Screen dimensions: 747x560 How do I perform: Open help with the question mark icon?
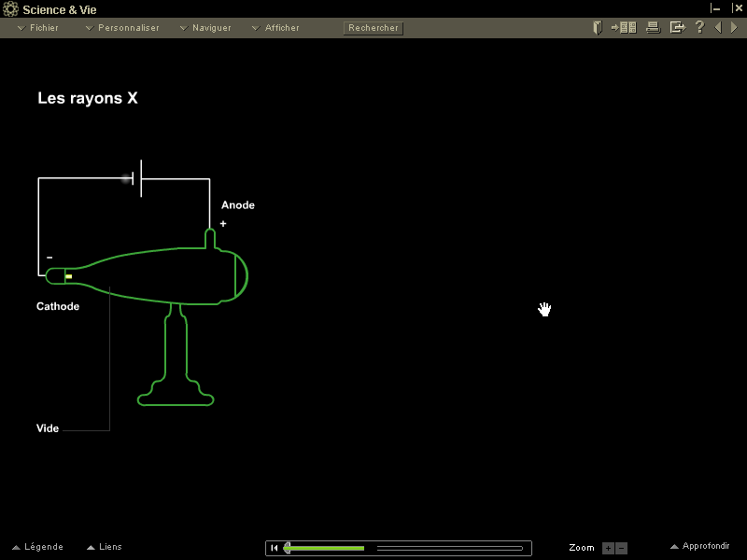pyautogui.click(x=699, y=27)
